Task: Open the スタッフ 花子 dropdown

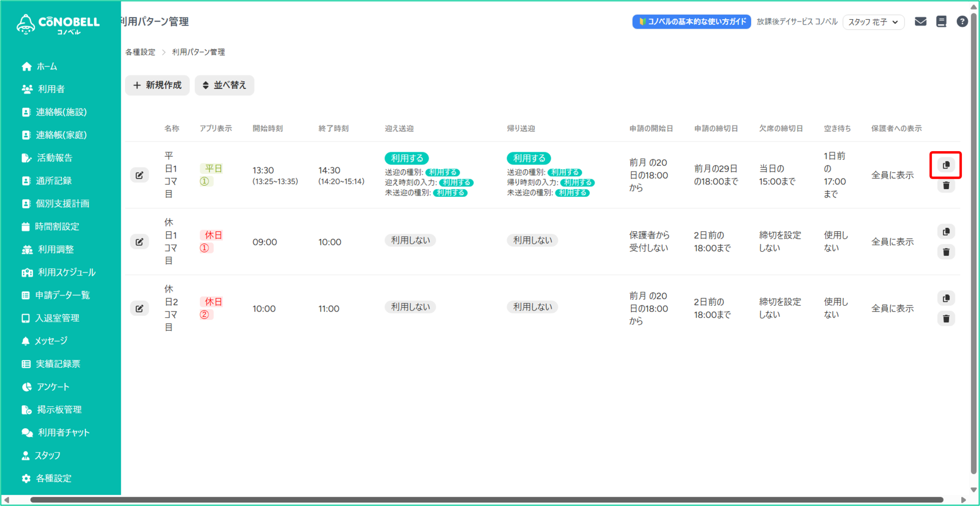Action: (873, 22)
